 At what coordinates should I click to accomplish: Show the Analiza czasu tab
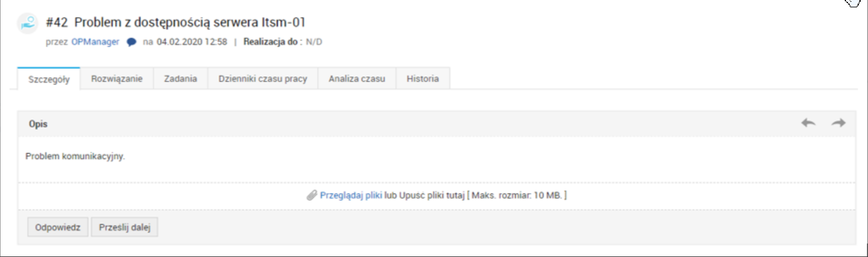[x=357, y=79]
